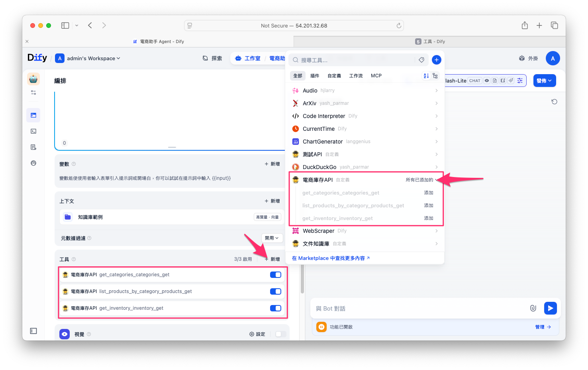This screenshot has width=588, height=370.
Task: Click the restart conversation refresh icon
Action: [554, 102]
